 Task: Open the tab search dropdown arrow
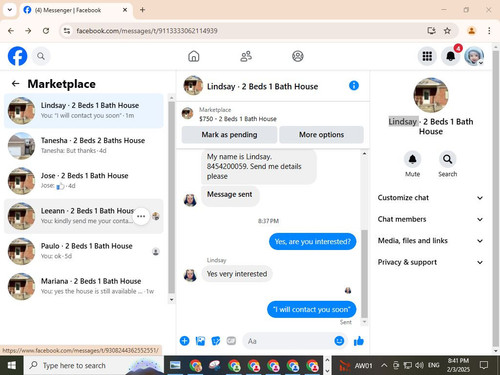(10, 10)
